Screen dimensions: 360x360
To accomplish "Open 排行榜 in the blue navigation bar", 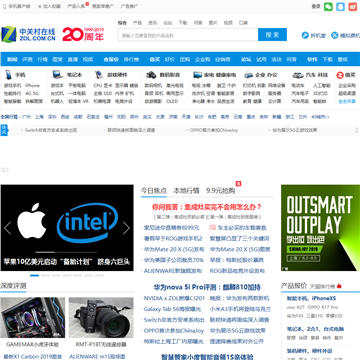I will (x=131, y=59).
